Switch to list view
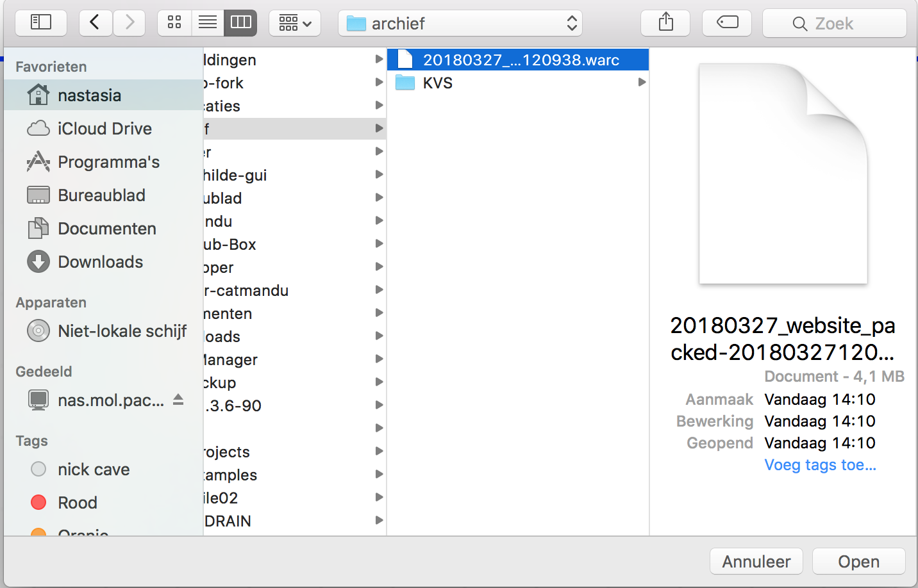 pyautogui.click(x=207, y=23)
